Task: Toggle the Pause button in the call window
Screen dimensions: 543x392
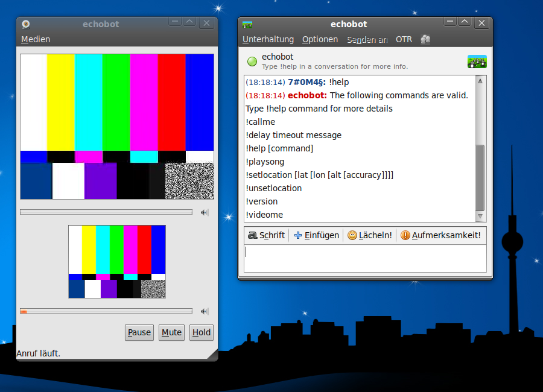Action: click(x=139, y=332)
